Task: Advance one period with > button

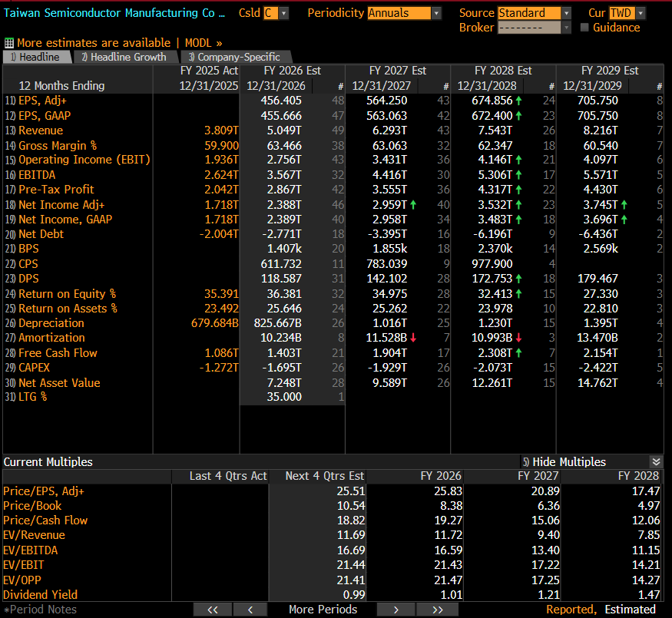Action: coord(396,610)
